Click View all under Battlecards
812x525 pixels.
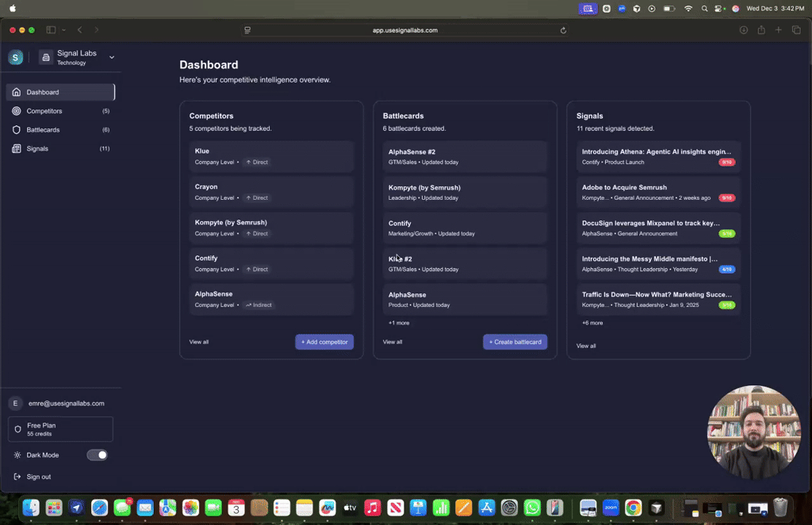392,342
